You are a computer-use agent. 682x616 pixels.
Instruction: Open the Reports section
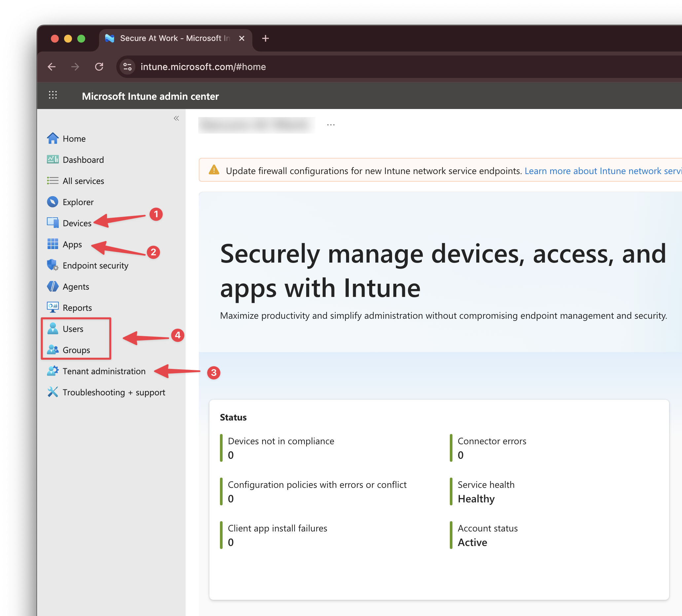click(x=77, y=308)
